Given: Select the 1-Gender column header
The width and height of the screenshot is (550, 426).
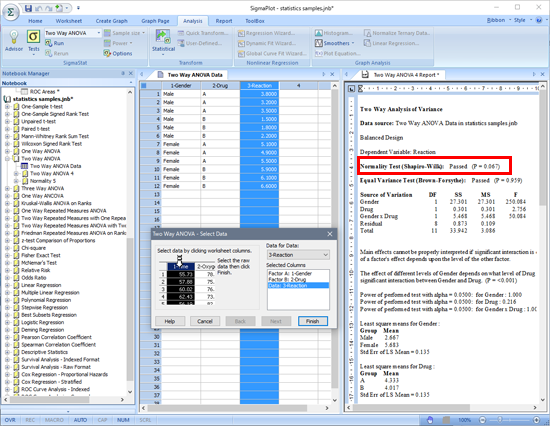Looking at the screenshot, I should point(181,85).
